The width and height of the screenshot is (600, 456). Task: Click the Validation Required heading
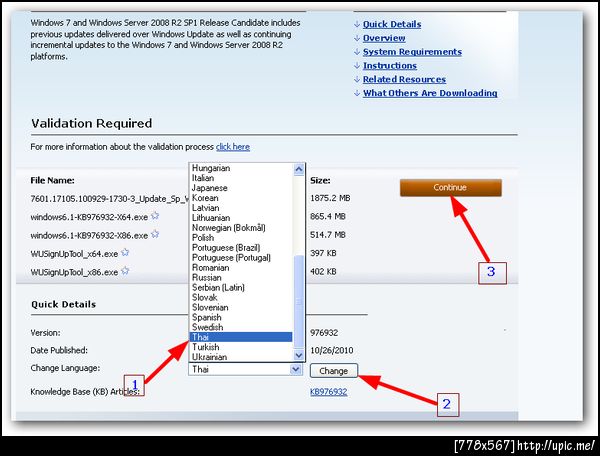click(91, 123)
